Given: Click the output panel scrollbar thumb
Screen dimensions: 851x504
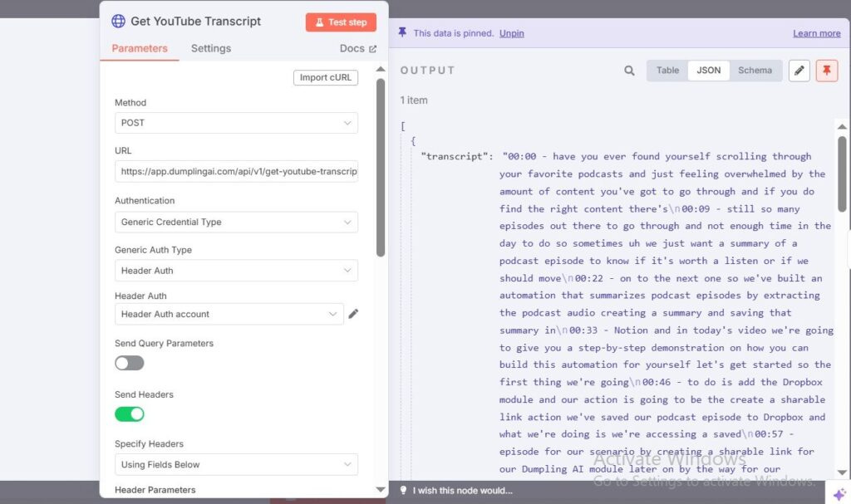Looking at the screenshot, I should coord(842,174).
